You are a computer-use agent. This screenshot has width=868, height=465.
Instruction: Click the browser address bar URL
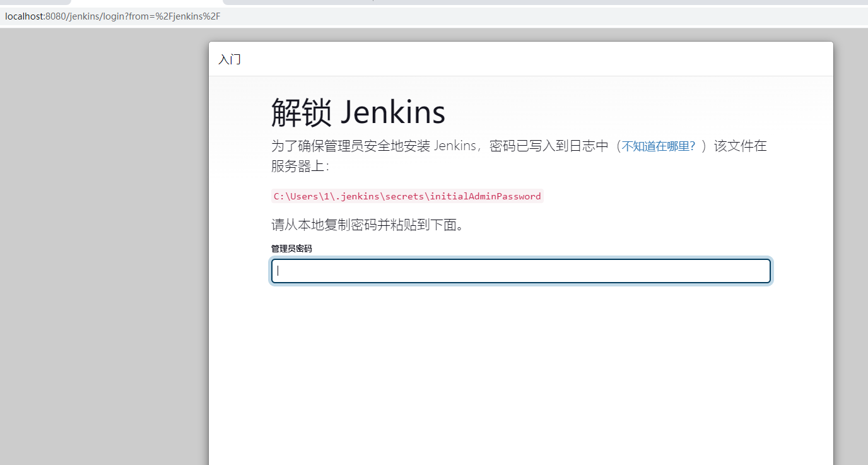pos(113,16)
